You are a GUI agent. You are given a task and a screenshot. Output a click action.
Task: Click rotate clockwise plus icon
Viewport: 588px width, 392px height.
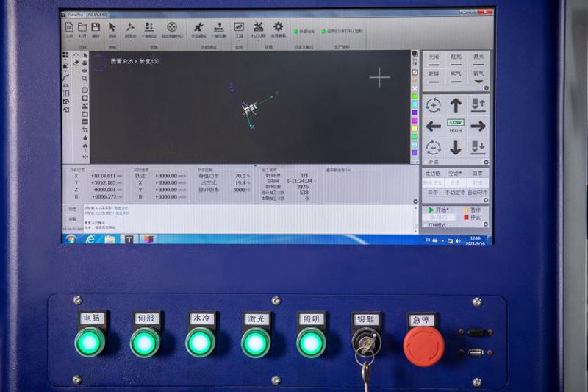[434, 105]
